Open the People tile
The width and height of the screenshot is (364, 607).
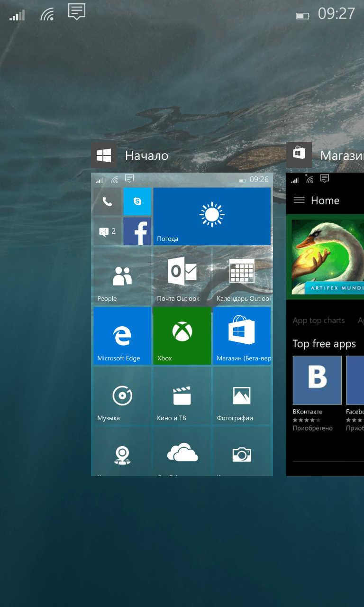pos(122,276)
